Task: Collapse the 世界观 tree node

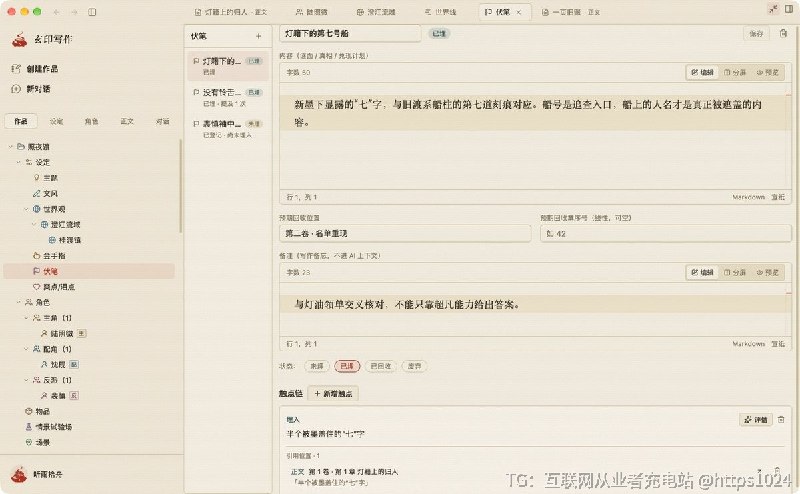Action: click(27, 209)
